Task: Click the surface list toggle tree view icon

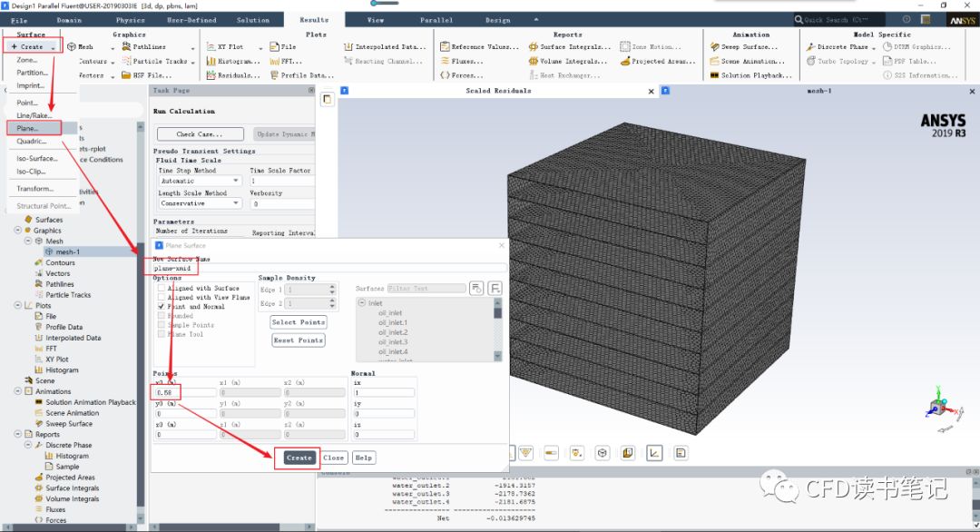Action: tap(495, 288)
